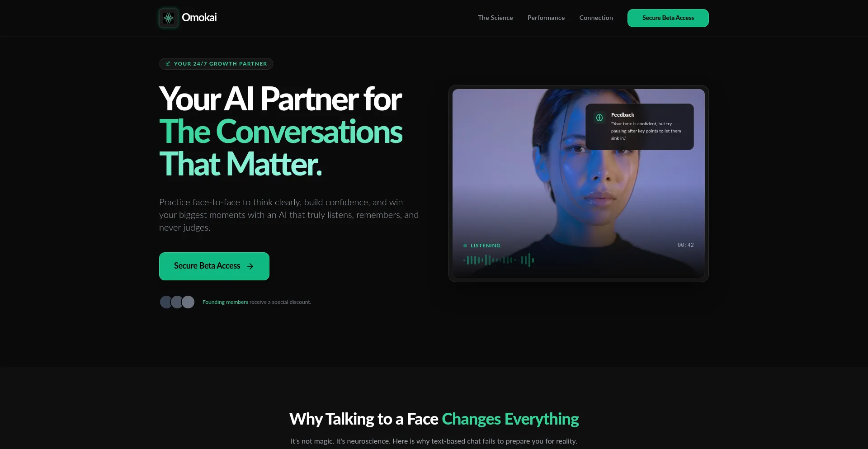
Task: Click the AI face video preview
Action: pos(578,183)
